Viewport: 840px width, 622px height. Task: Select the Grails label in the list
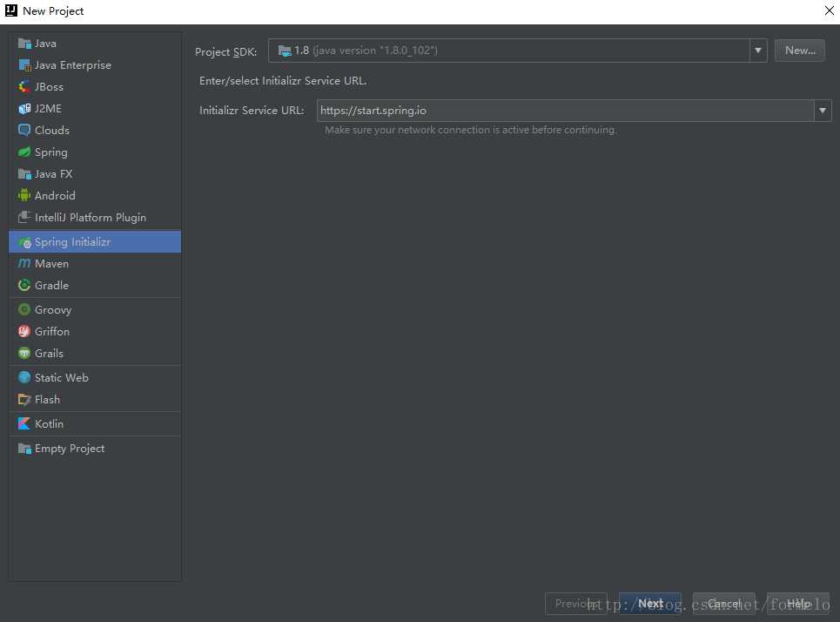click(50, 354)
